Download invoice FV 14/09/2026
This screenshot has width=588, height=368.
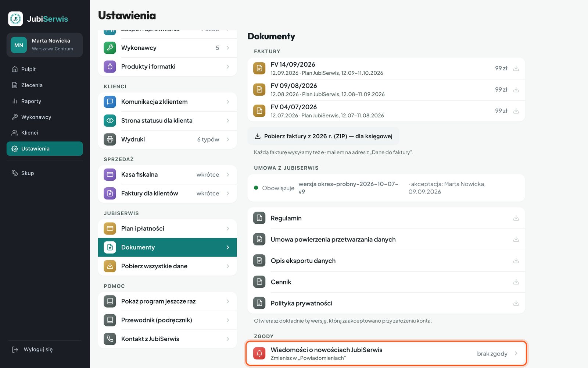(x=516, y=68)
